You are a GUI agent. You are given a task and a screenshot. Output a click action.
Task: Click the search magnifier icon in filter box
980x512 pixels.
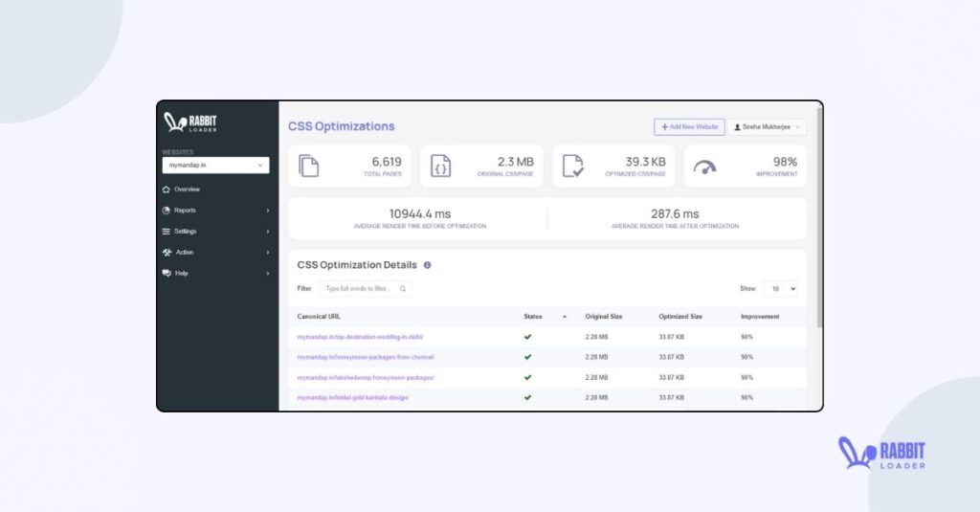point(403,289)
